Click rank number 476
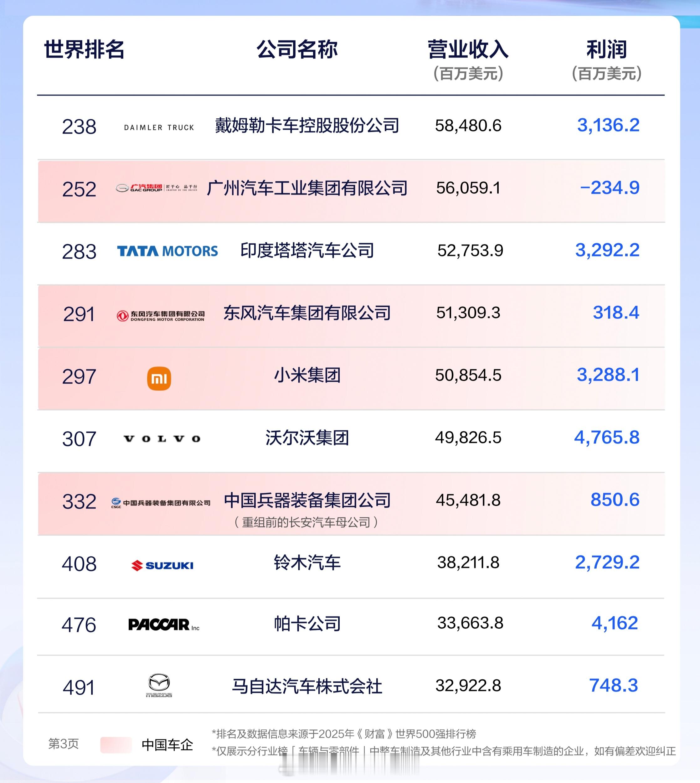Image resolution: width=700 pixels, height=783 pixels. [79, 625]
